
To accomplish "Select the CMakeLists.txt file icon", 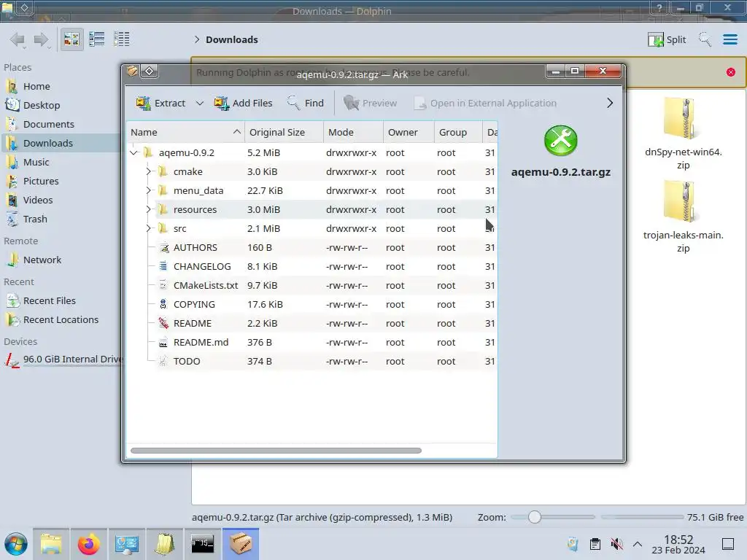I will [163, 285].
